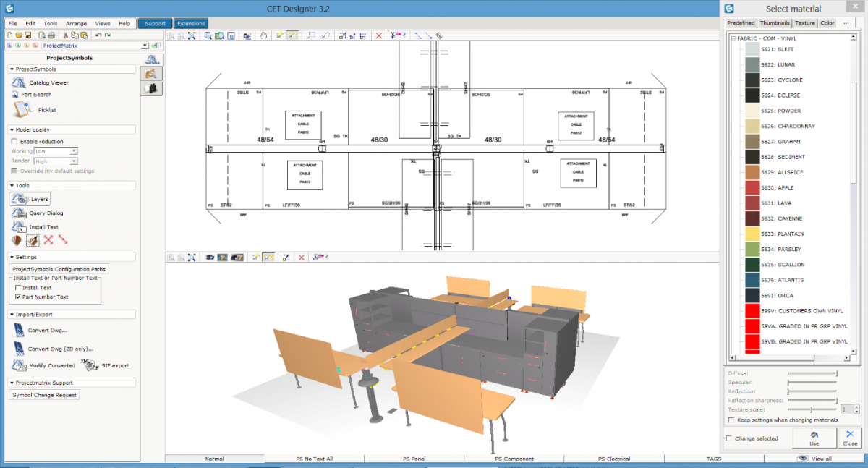This screenshot has width=868, height=468.
Task: Click Convert Dwg (2D only) icon
Action: (18, 348)
